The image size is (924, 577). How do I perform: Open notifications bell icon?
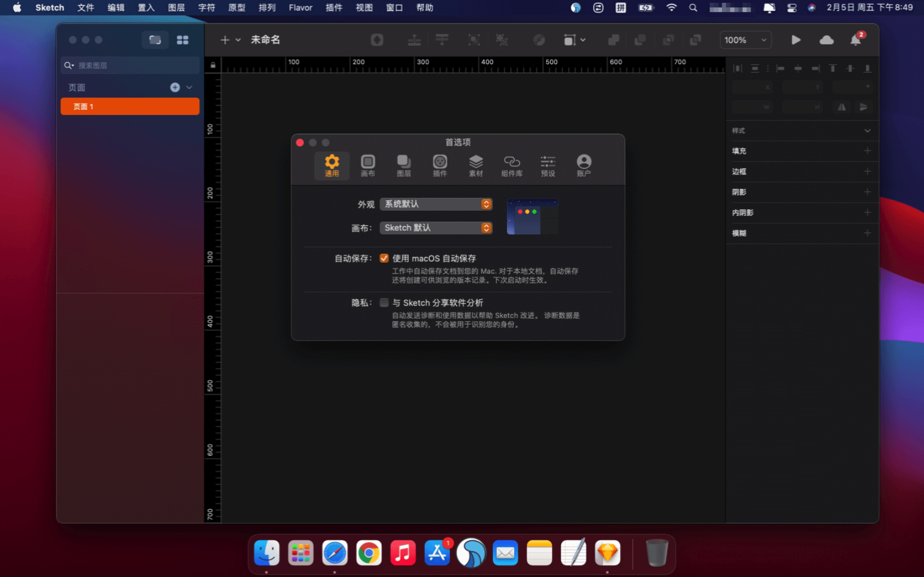(x=855, y=40)
